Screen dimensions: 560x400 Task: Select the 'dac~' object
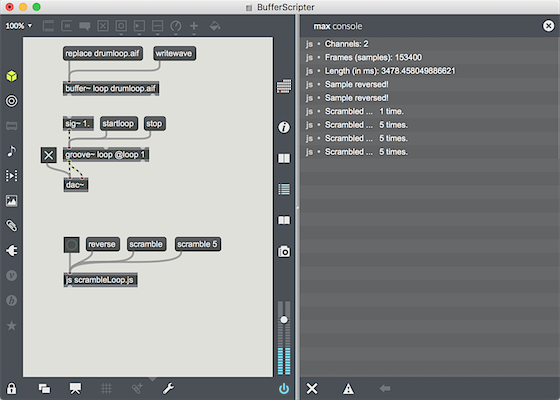pyautogui.click(x=76, y=185)
